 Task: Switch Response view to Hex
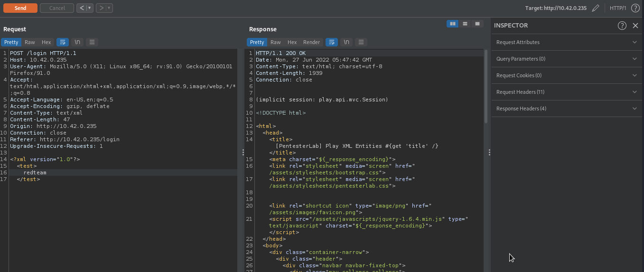(292, 42)
